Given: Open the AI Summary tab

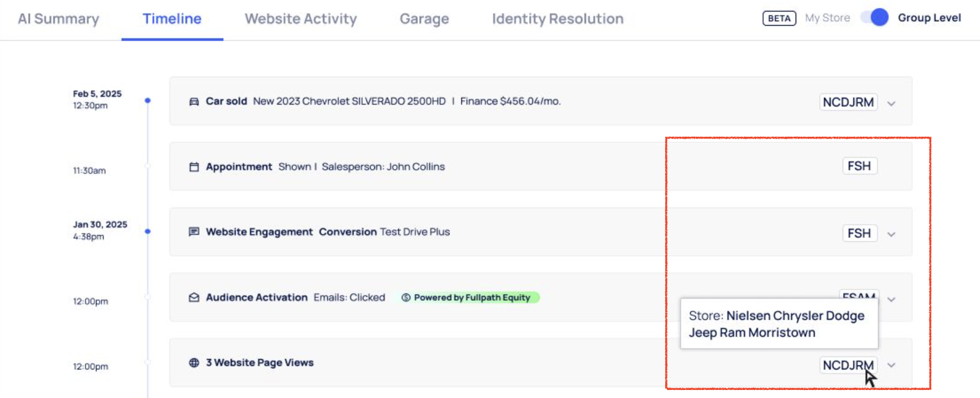Looking at the screenshot, I should click(x=58, y=19).
